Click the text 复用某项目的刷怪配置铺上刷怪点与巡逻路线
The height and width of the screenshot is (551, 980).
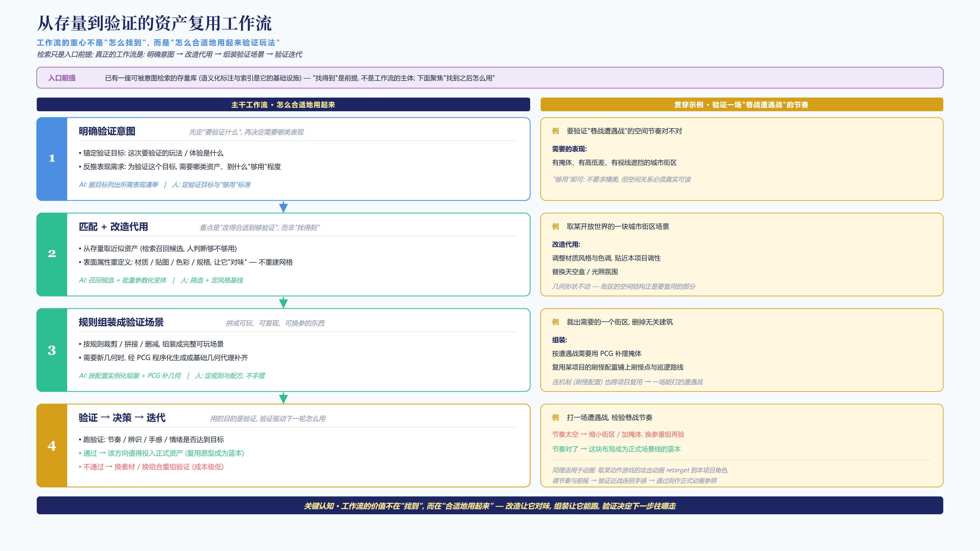[x=618, y=367]
